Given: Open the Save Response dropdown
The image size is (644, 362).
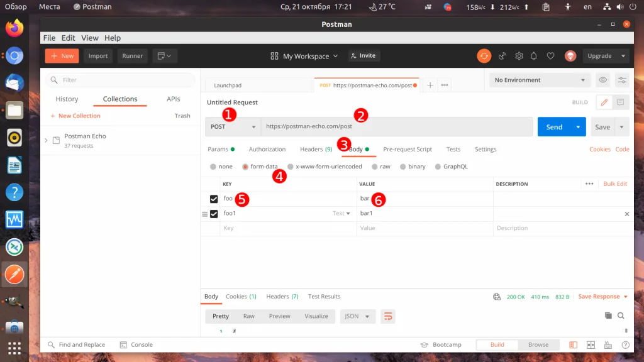Looking at the screenshot, I should pyautogui.click(x=603, y=297).
